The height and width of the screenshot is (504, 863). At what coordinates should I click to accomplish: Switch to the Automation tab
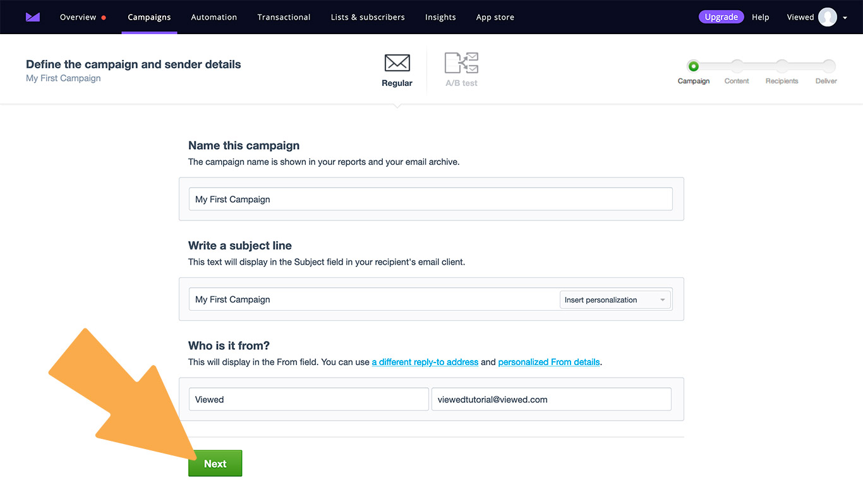pos(214,17)
